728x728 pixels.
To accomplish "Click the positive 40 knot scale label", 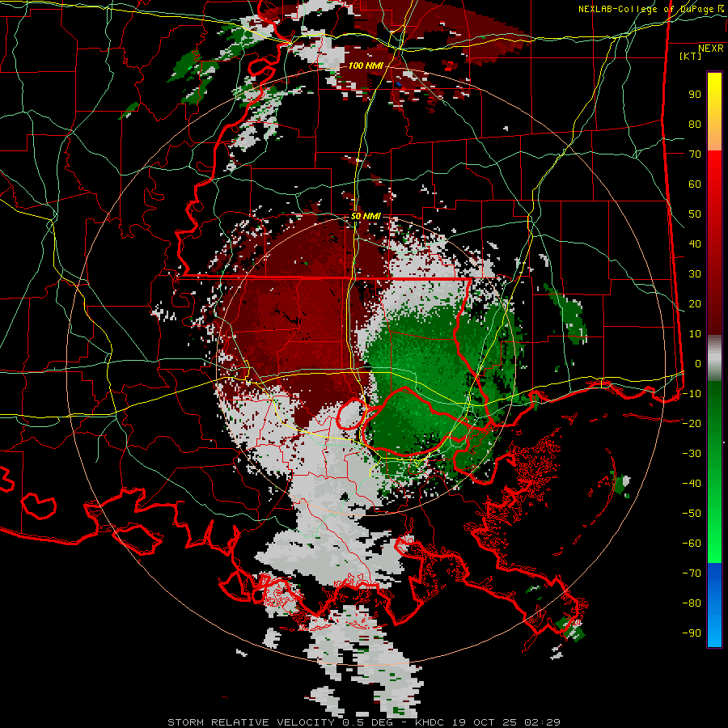I will [695, 244].
